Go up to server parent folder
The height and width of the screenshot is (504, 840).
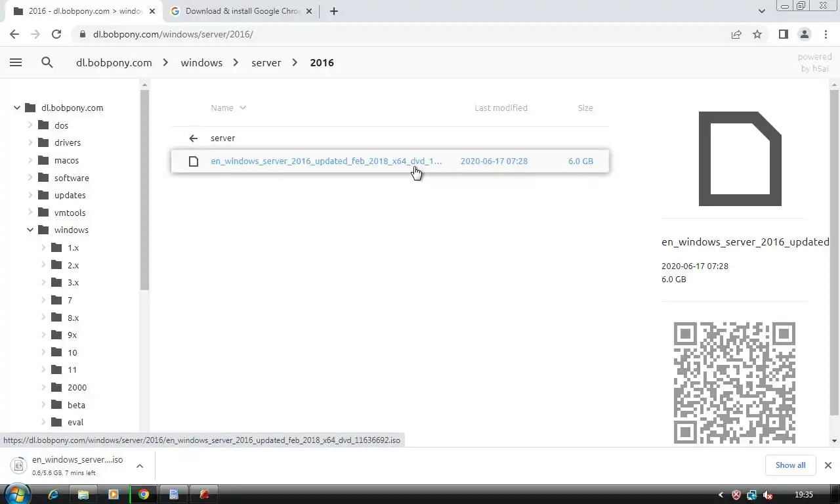pos(222,138)
